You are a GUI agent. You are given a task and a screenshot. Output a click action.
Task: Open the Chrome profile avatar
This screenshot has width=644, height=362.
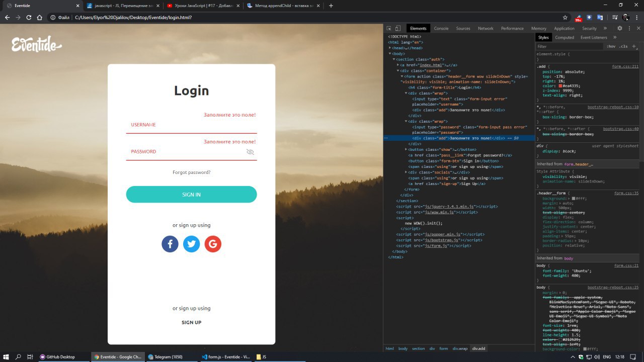point(625,17)
